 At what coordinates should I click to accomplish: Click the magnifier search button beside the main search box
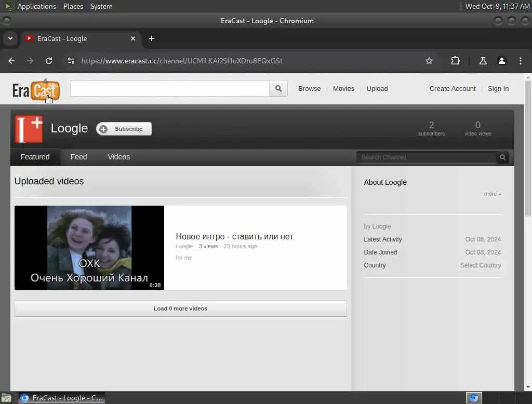tap(278, 88)
